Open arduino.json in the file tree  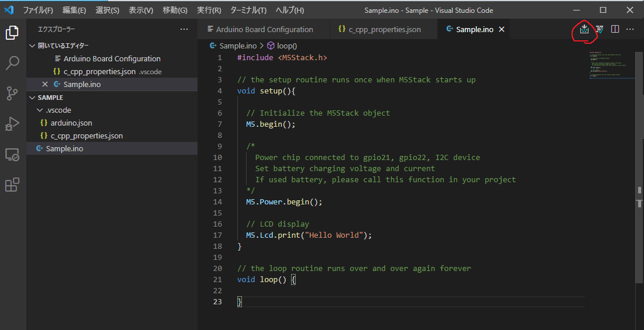coord(112,123)
